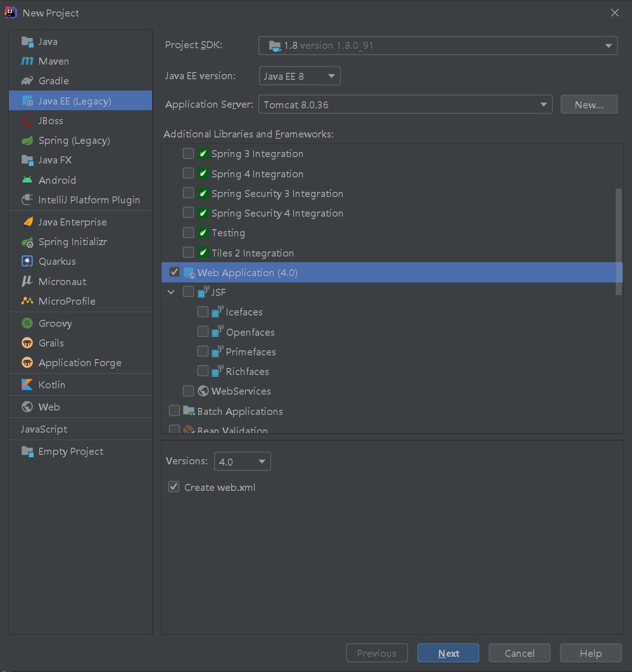The image size is (632, 672).
Task: Select the Gradle elephant icon
Action: point(27,81)
